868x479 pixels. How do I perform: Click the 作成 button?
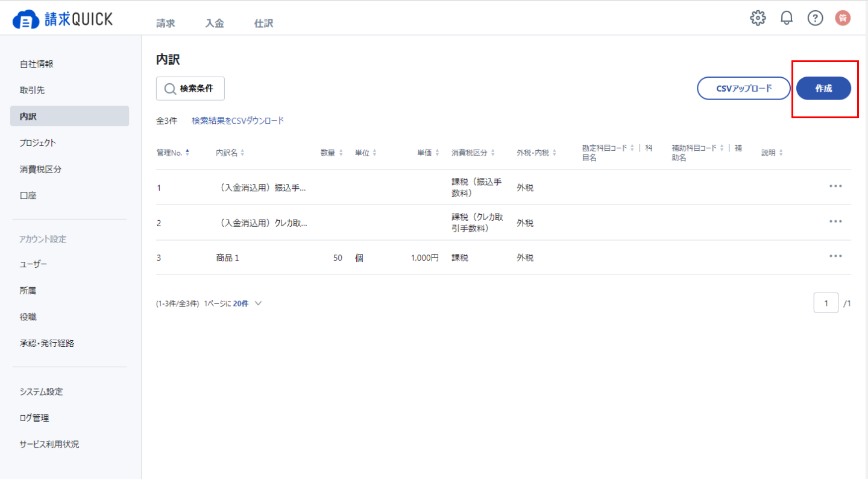click(823, 88)
